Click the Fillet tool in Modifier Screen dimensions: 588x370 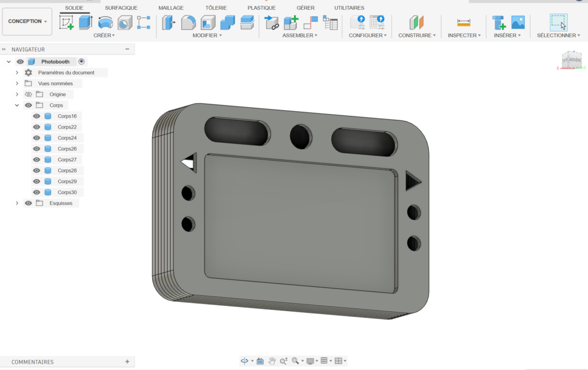pyautogui.click(x=188, y=22)
